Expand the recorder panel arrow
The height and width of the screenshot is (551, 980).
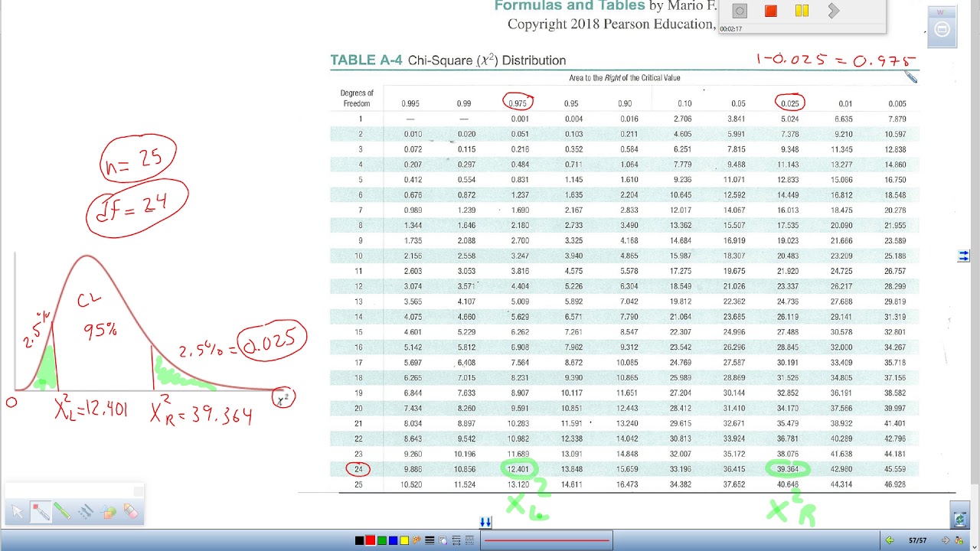click(834, 11)
